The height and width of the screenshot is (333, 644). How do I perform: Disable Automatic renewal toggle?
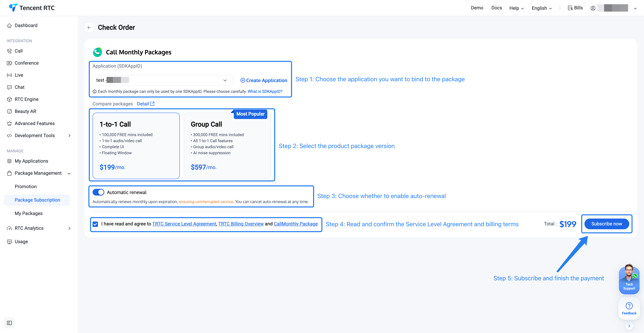click(98, 192)
